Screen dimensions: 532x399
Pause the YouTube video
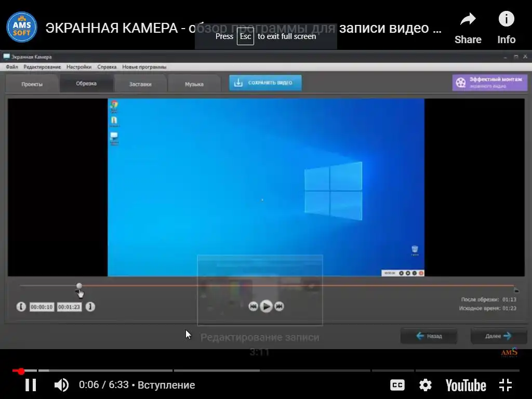point(31,385)
